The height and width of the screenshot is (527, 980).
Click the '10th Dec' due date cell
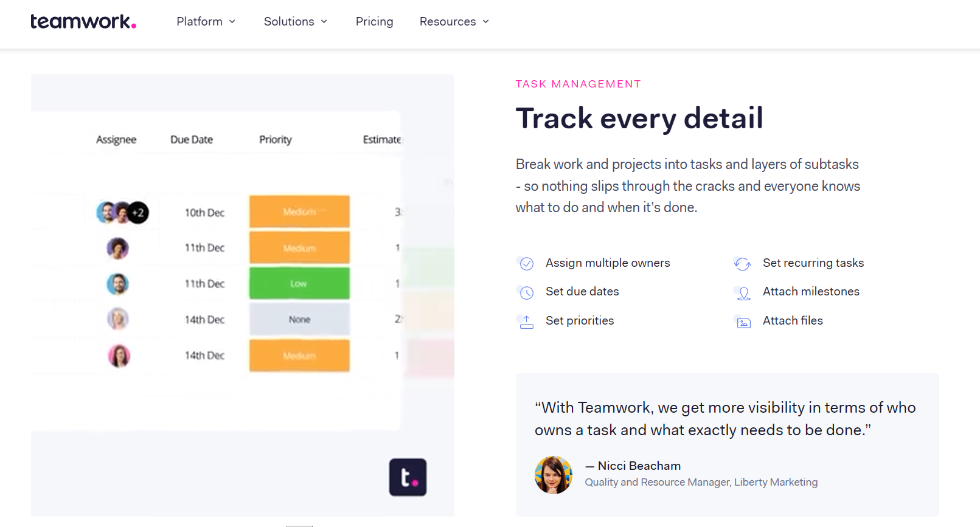[x=204, y=212]
